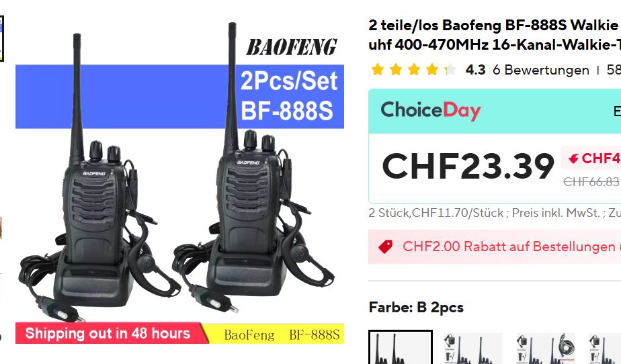Viewport: 621px width, 364px height.
Task: Open the CHF2.00 Rabatt coupon banner
Action: point(495,246)
